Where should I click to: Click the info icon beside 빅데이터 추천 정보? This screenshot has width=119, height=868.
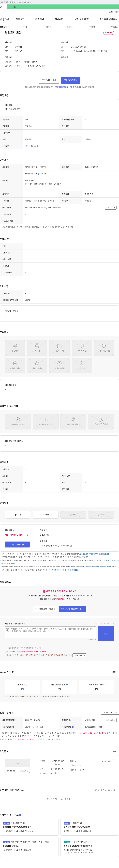(20, 815)
